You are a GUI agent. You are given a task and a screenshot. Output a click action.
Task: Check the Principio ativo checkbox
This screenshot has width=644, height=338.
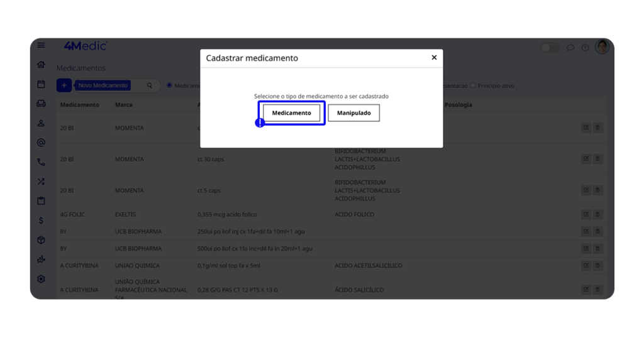474,85
